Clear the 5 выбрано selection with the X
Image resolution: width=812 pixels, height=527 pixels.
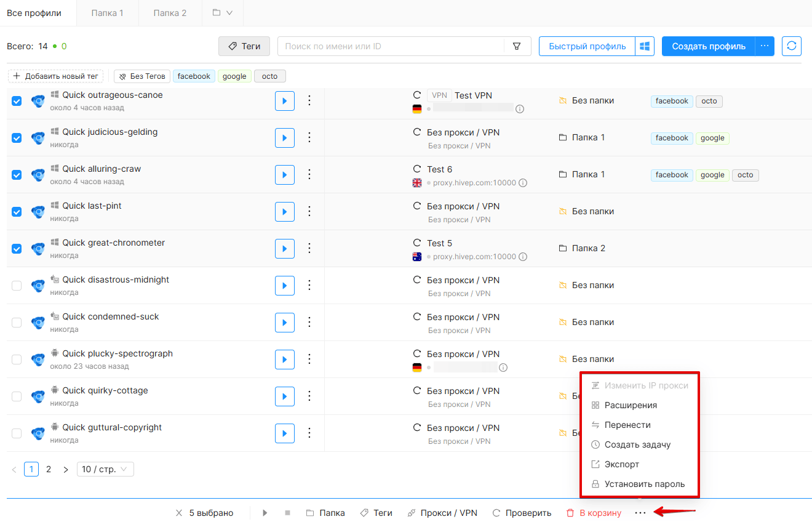pos(179,513)
